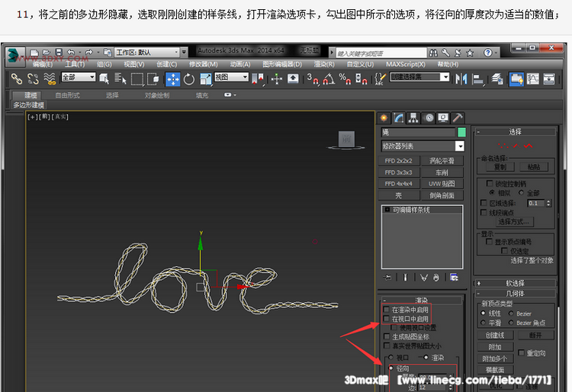Check 生成贴图坐标 option
Viewport: 572px width, 392px height.
(387, 336)
